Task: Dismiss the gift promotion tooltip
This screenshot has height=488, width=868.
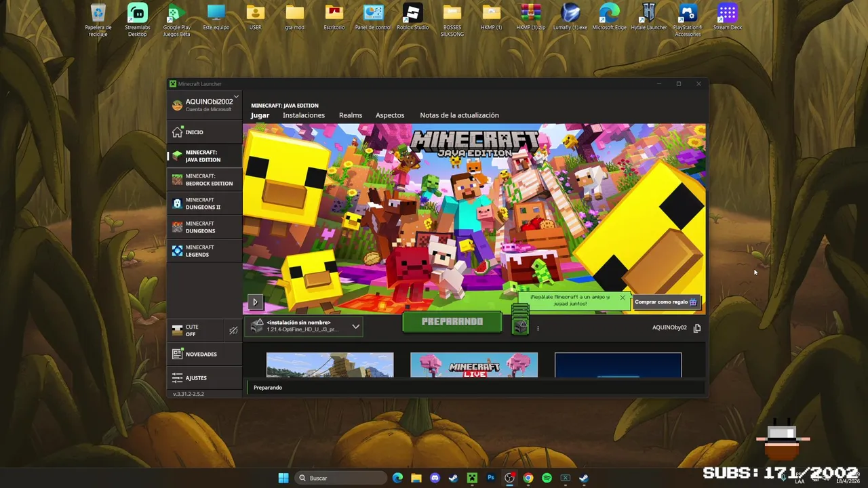Action: 622,298
